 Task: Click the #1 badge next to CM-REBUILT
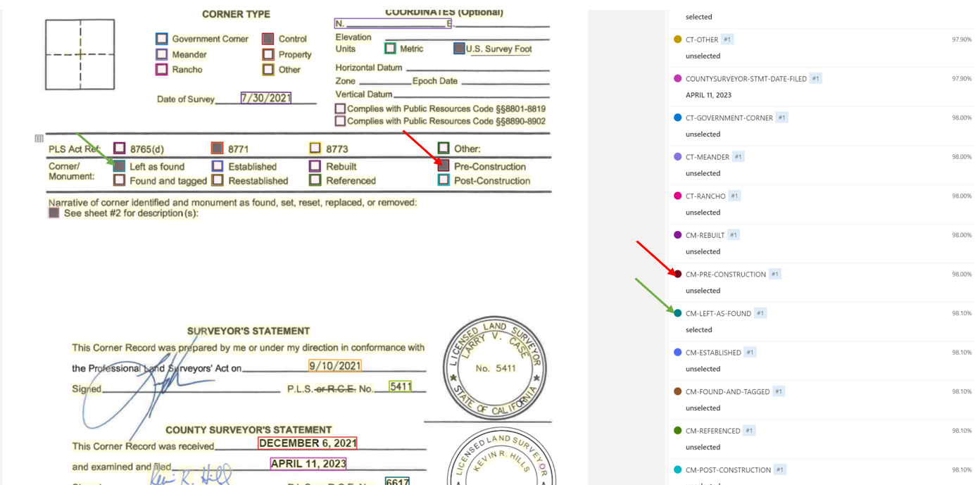[x=733, y=235]
